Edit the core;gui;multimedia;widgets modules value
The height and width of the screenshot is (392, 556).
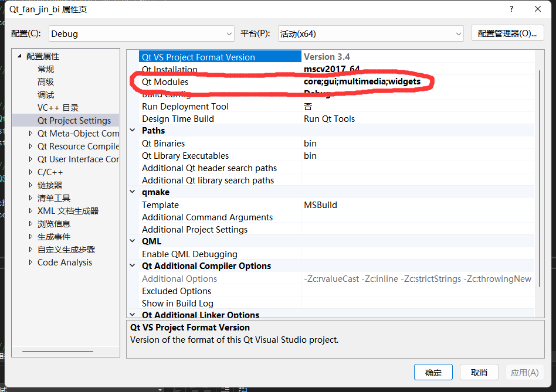pyautogui.click(x=362, y=81)
